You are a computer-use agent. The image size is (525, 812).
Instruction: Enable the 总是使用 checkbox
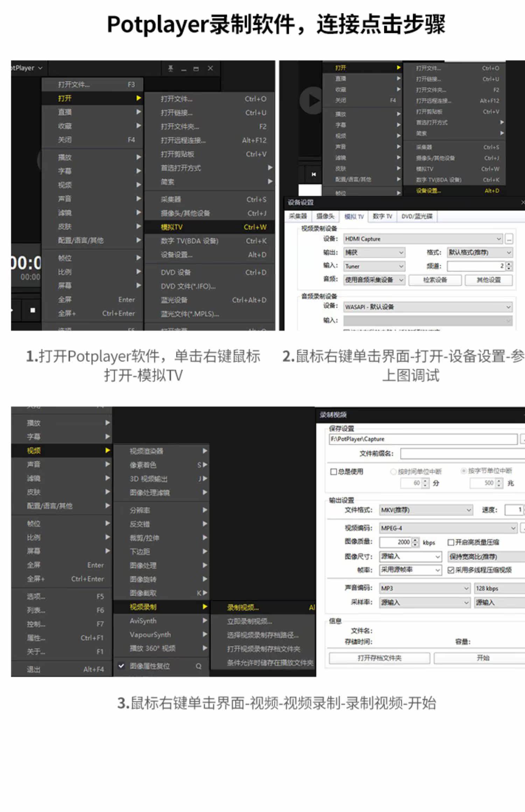point(334,472)
